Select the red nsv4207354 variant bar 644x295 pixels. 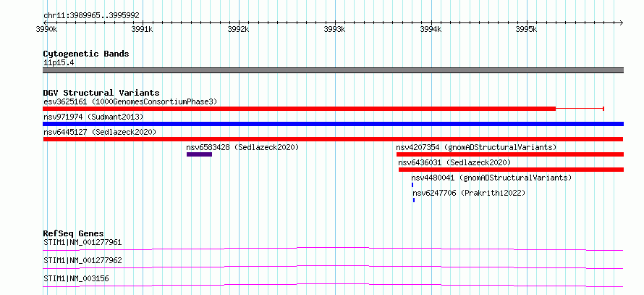[510, 154]
